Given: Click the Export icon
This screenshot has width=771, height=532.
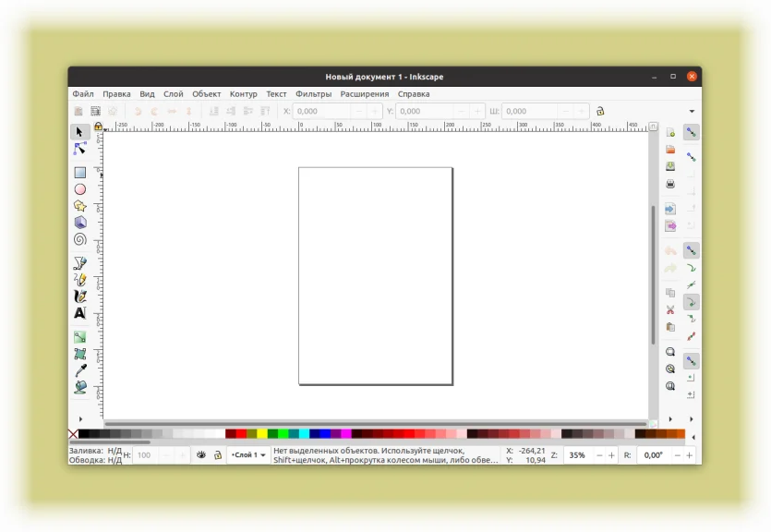Looking at the screenshot, I should tap(670, 226).
